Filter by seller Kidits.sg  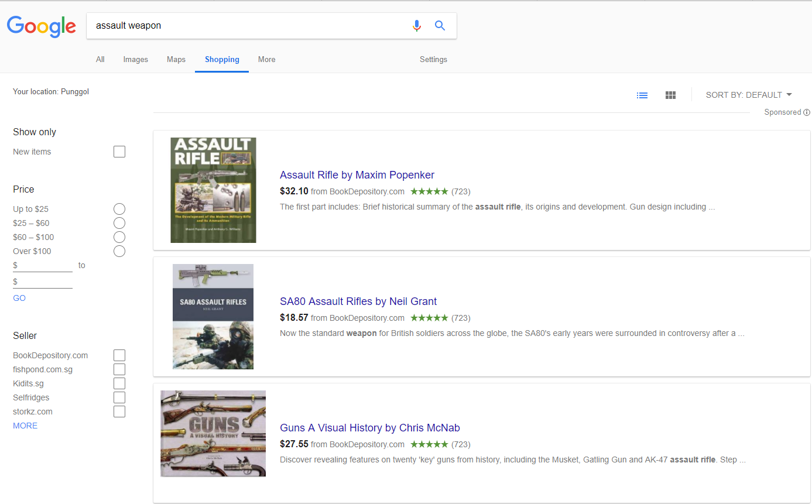119,383
